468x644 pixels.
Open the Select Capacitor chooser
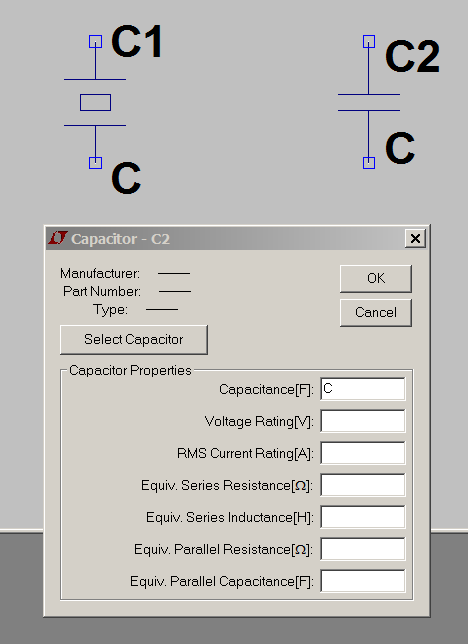(x=134, y=340)
